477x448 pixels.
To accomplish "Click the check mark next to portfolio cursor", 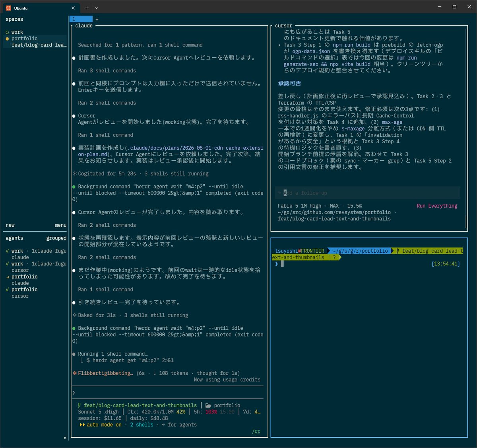I will point(8,290).
